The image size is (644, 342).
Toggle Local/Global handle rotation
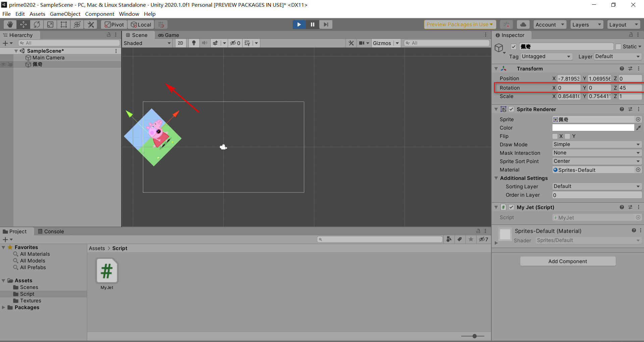click(141, 25)
